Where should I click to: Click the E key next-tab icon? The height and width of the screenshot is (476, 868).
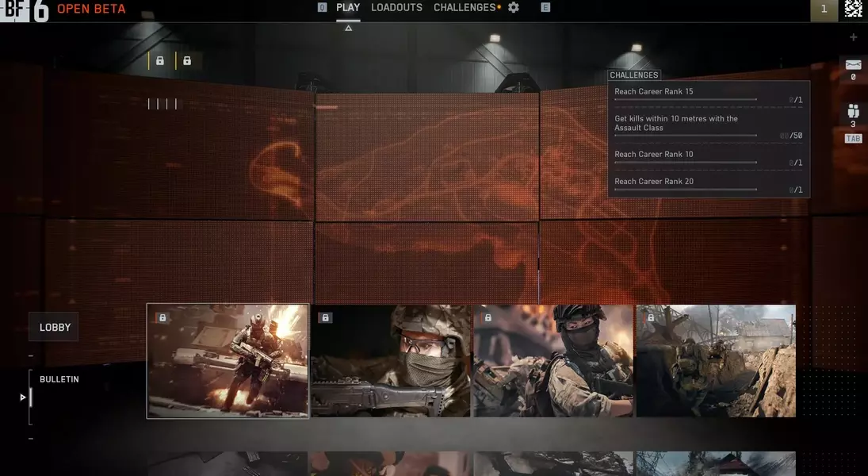(545, 7)
